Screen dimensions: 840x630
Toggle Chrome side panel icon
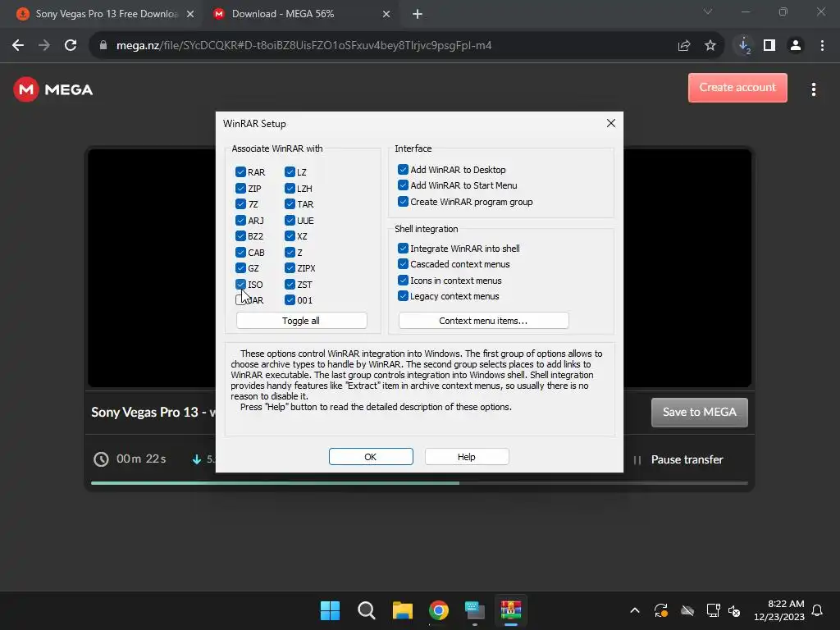point(769,46)
